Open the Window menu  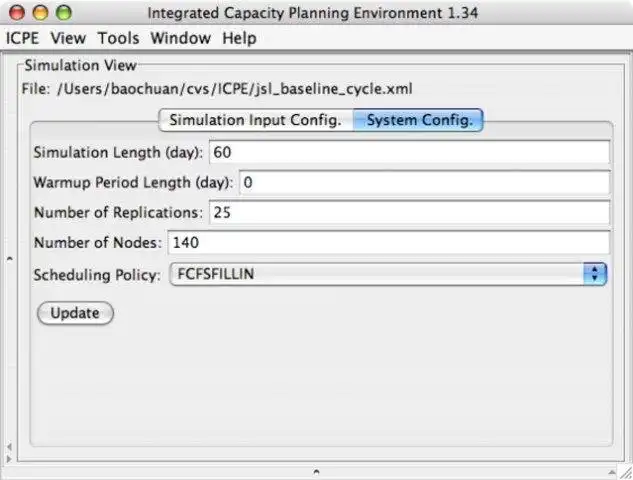pos(180,39)
